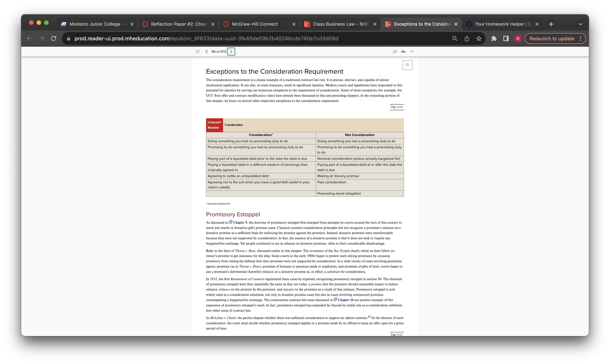Open Chrome menu three dots

(x=580, y=38)
